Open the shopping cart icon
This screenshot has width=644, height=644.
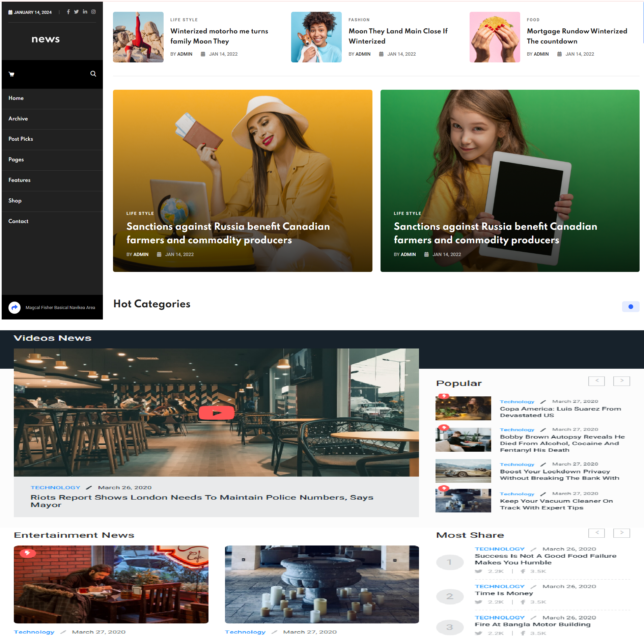(x=12, y=74)
